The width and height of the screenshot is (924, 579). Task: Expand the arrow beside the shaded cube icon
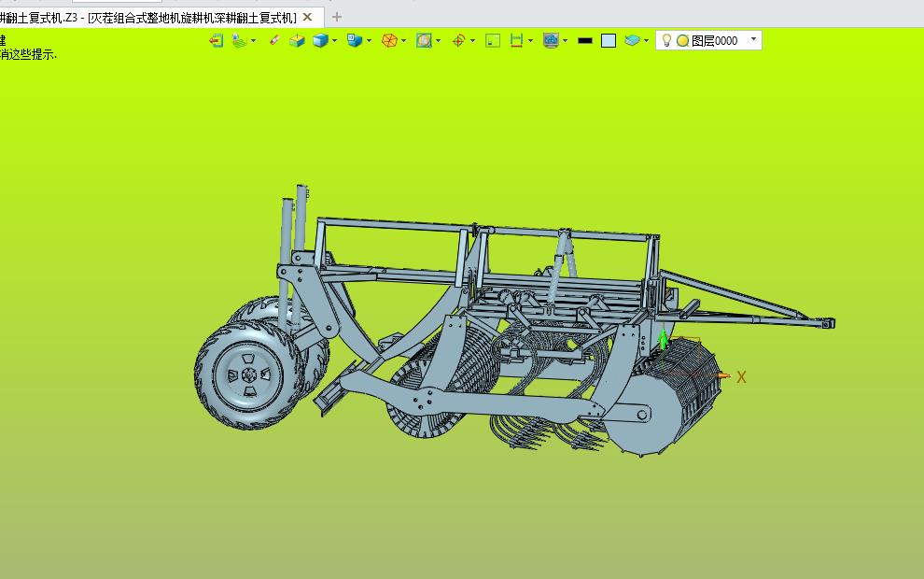pyautogui.click(x=334, y=41)
